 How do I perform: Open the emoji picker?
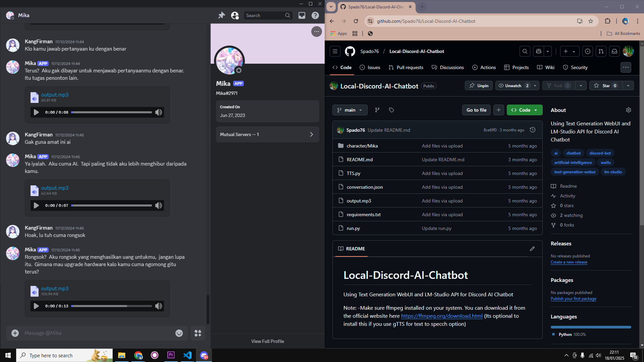(179, 333)
